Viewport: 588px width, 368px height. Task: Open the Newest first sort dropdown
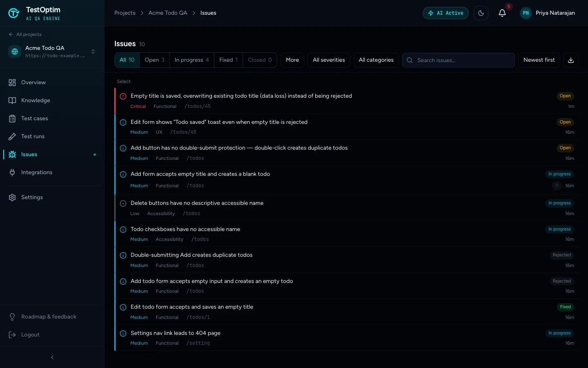pos(539,60)
